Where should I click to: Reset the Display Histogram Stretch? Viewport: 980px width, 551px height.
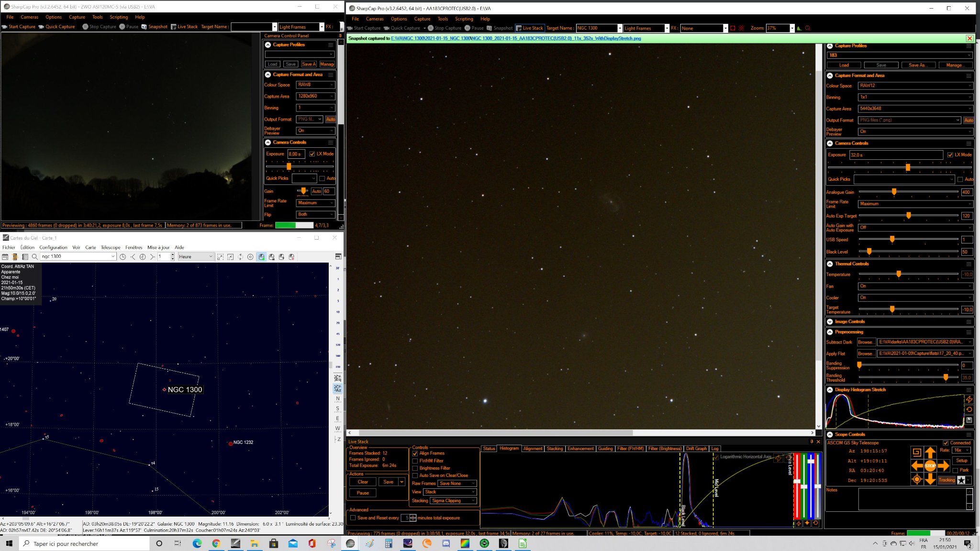point(969,409)
